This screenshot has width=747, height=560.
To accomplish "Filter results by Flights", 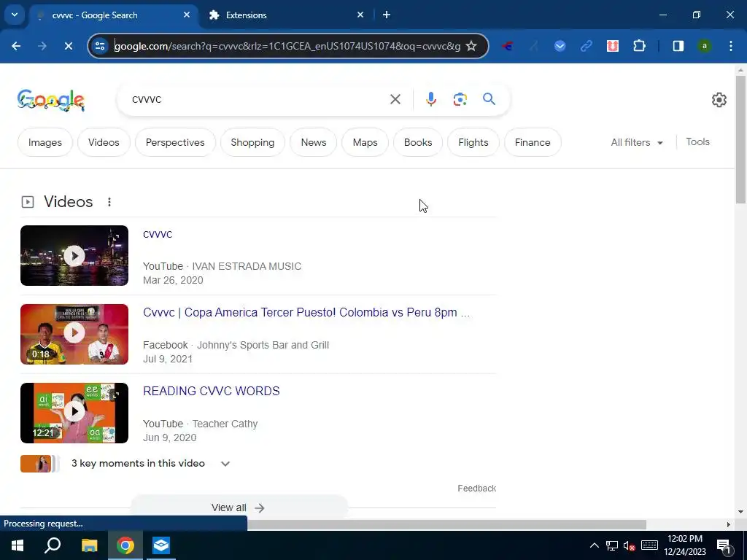I will click(x=473, y=142).
